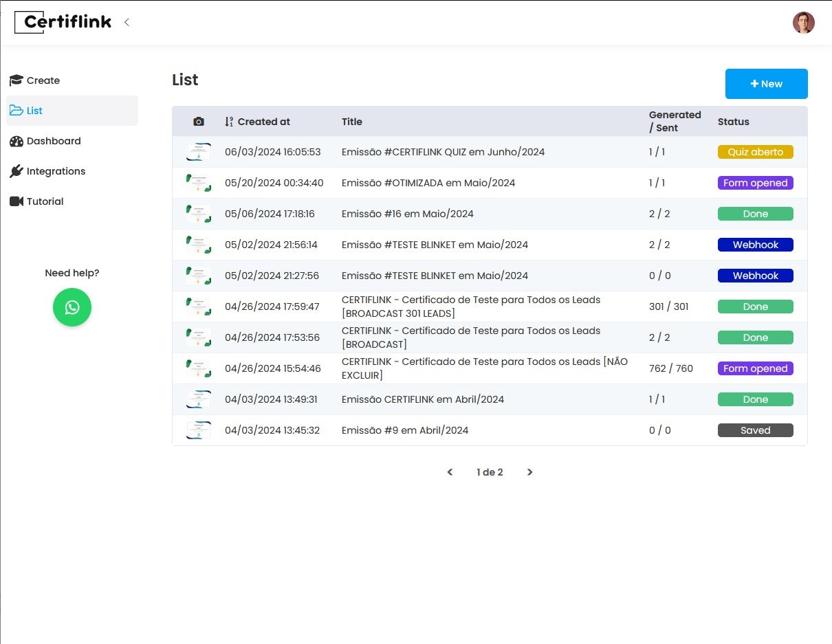The width and height of the screenshot is (832, 644).
Task: Click the 301 / 301 count cell
Action: (x=669, y=307)
